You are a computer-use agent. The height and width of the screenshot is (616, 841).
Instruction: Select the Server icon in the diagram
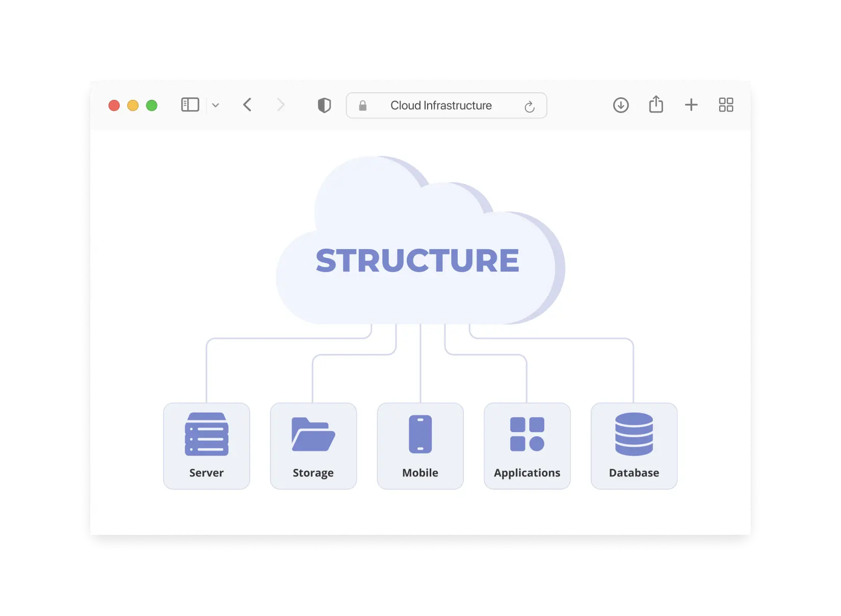206,435
